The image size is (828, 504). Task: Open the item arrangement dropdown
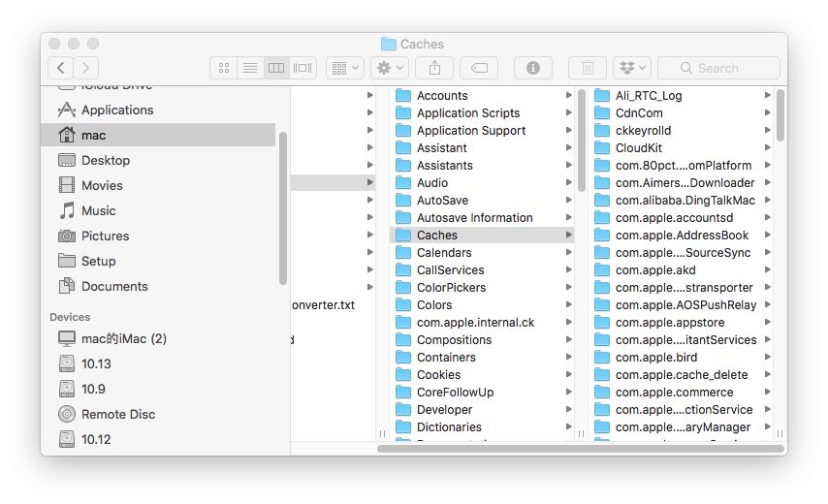345,68
